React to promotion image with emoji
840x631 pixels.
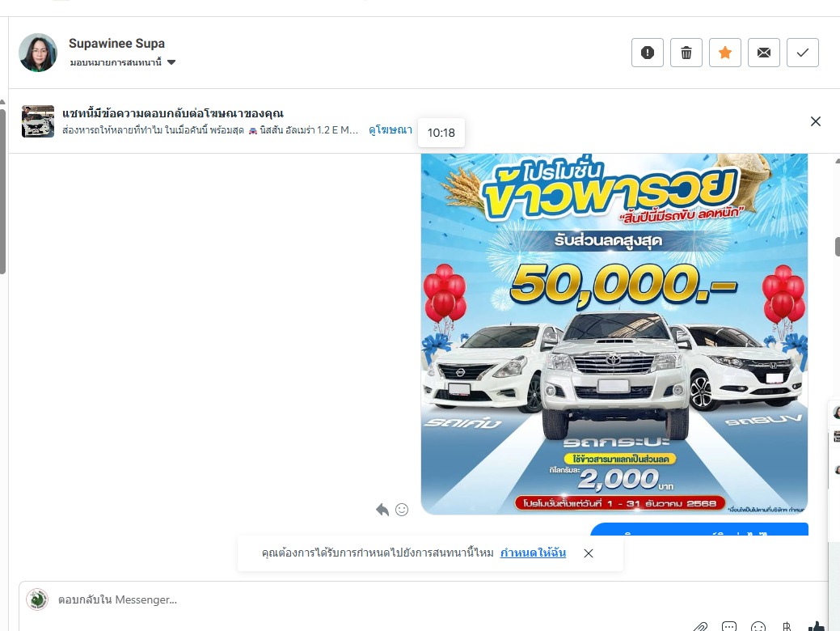click(402, 510)
